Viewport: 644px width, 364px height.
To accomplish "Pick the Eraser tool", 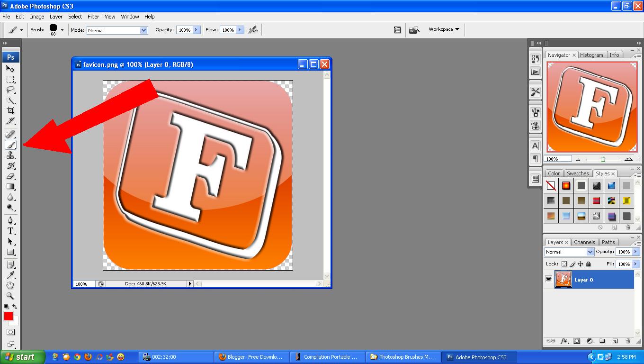I will pos(10,176).
